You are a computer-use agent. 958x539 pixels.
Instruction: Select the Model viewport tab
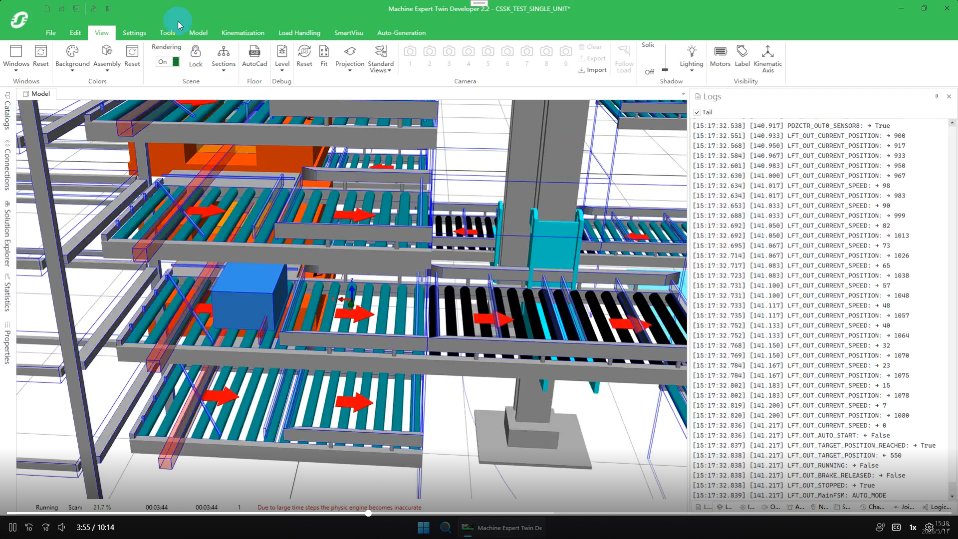[37, 94]
